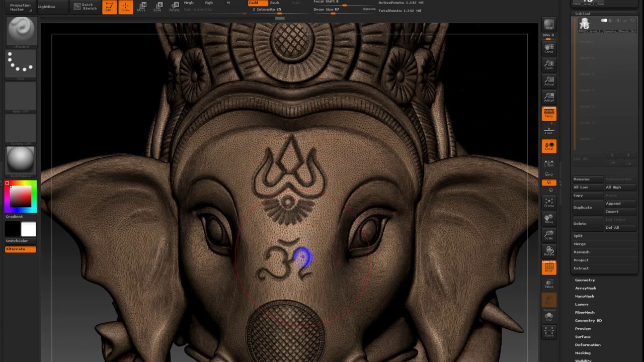Activate Draw mode button
The width and height of the screenshot is (644, 362).
tap(126, 7)
